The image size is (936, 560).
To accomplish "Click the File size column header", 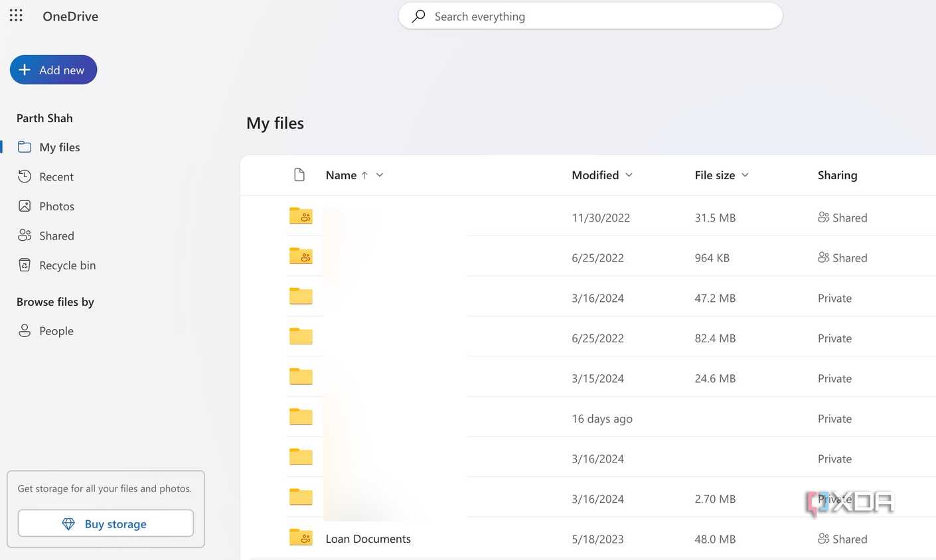I will [x=715, y=175].
